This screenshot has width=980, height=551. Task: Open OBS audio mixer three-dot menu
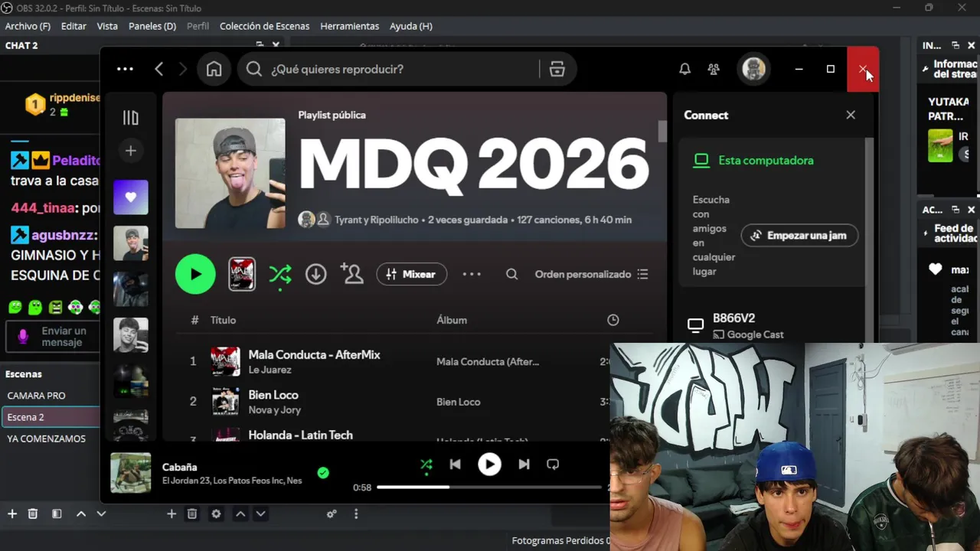coord(356,514)
